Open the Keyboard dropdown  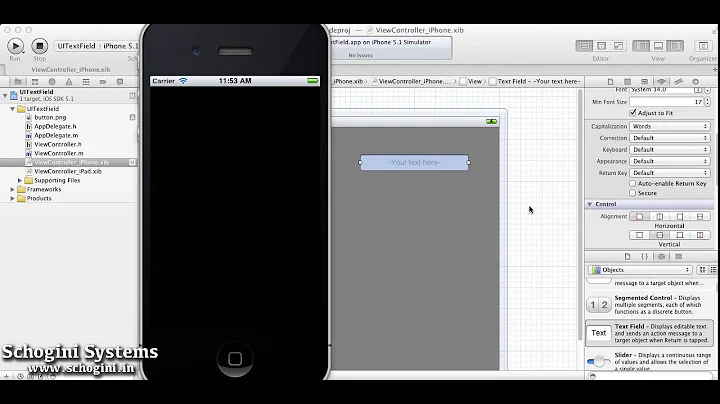click(x=669, y=150)
